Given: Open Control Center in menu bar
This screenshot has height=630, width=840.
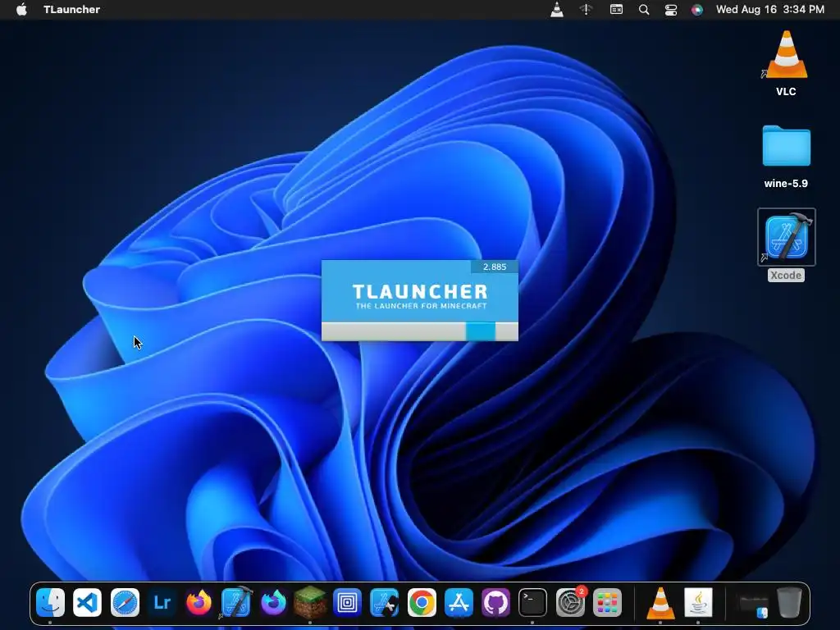Looking at the screenshot, I should coord(671,10).
